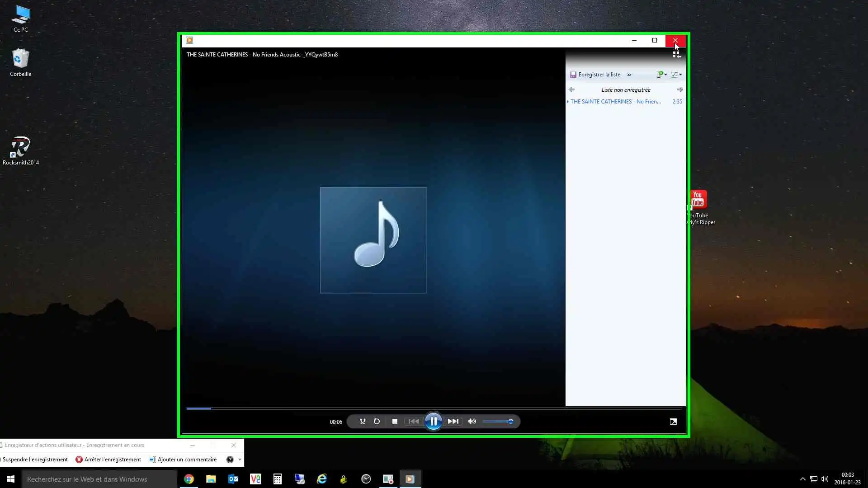Open the Ce PC desktop icon
Image resolution: width=868 pixels, height=488 pixels.
tap(20, 19)
